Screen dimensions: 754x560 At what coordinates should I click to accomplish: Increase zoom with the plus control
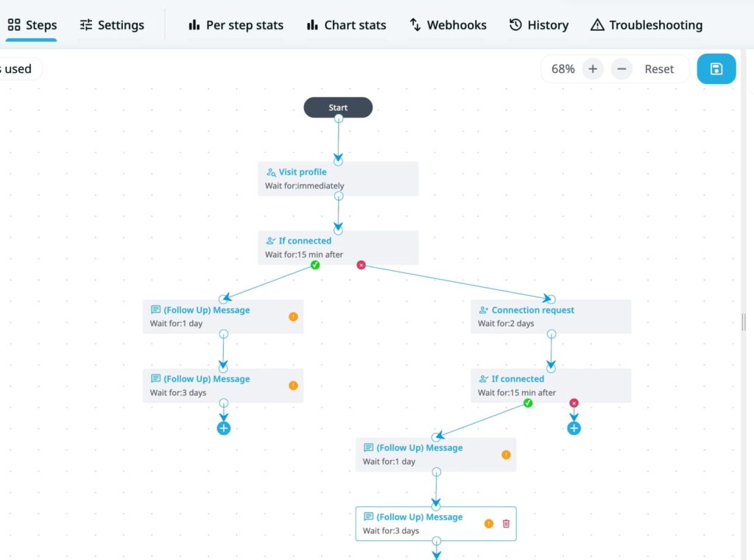click(x=593, y=68)
